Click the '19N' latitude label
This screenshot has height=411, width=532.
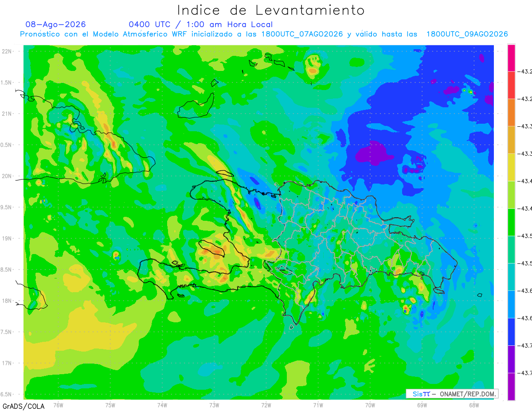[7, 239]
